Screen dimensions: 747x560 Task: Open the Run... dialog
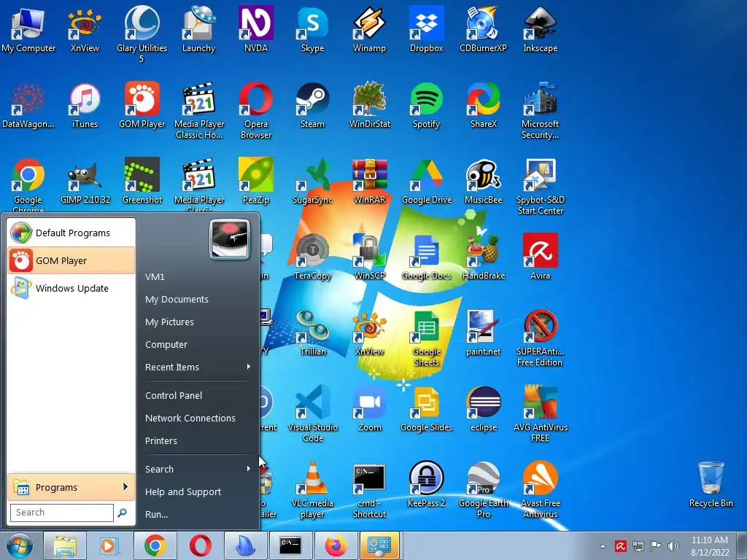point(156,515)
